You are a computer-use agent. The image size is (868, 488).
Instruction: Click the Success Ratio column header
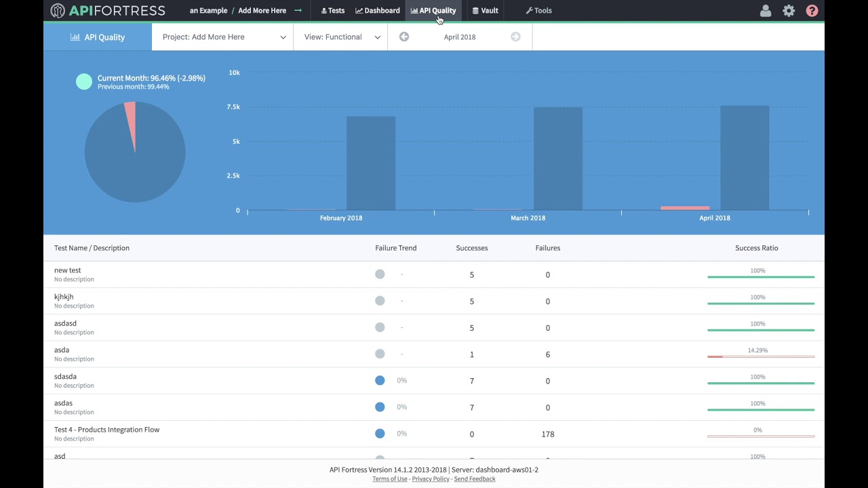(x=757, y=247)
